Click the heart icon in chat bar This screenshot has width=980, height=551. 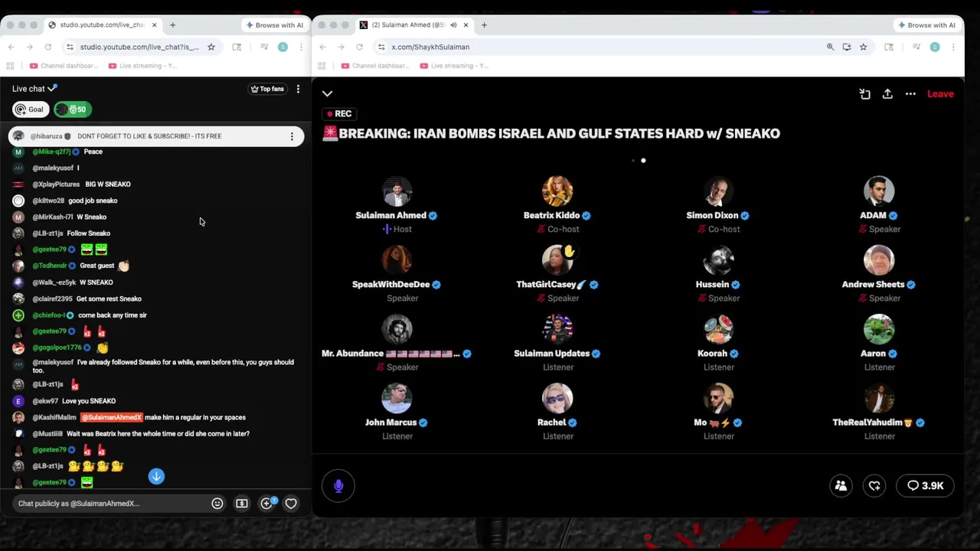[291, 504]
